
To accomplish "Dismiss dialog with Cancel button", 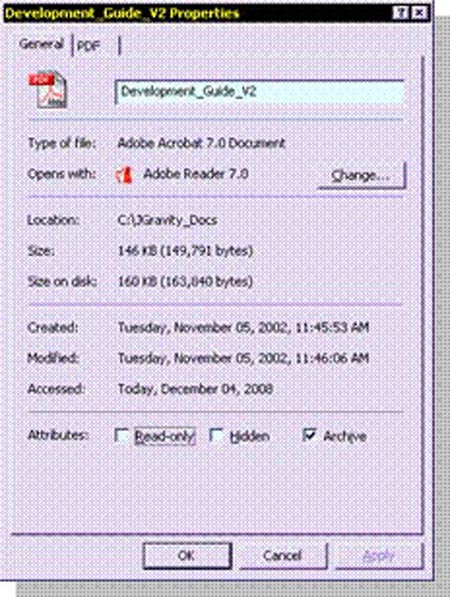I will click(x=282, y=555).
